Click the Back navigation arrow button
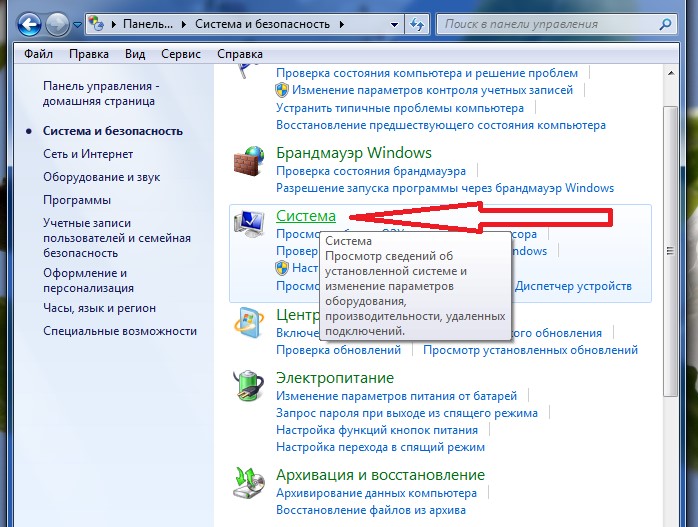 click(x=29, y=24)
